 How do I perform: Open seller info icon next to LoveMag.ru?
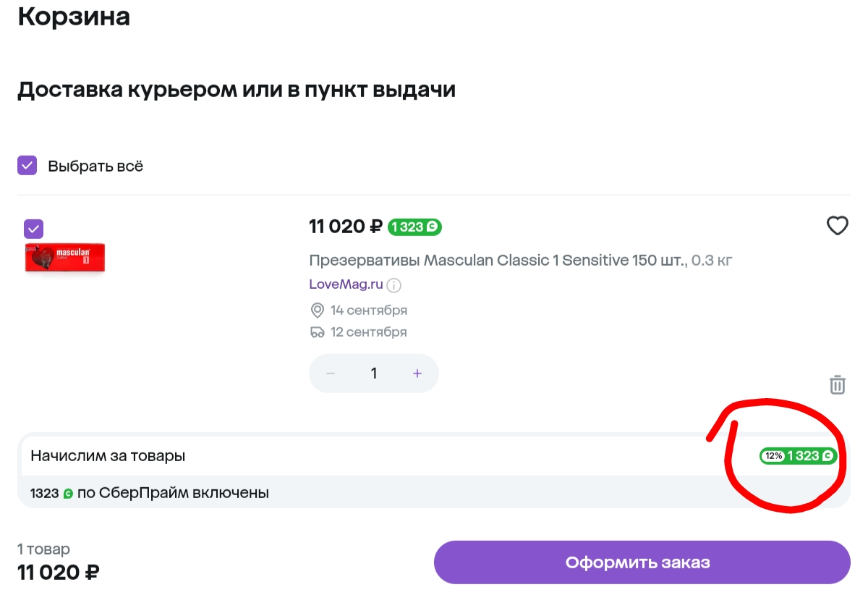[393, 285]
